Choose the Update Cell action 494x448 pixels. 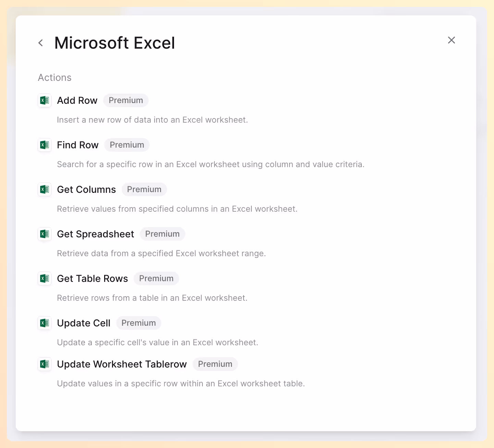tap(84, 323)
